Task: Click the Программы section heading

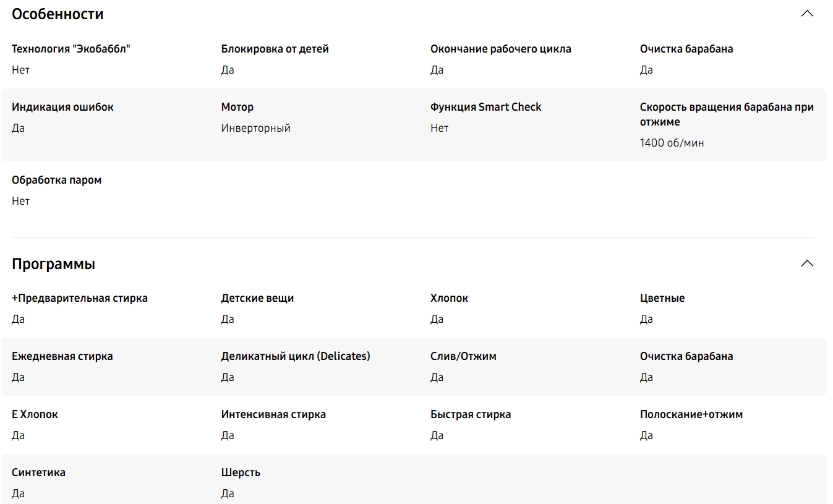Action: pyautogui.click(x=53, y=264)
